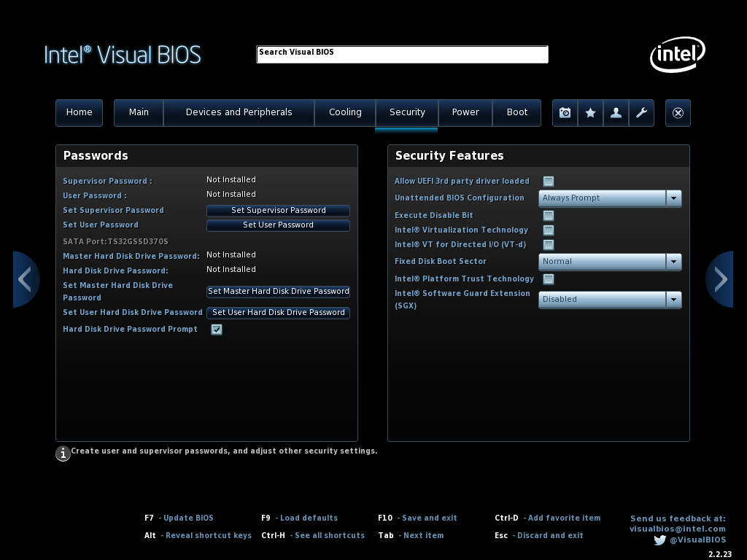
Task: Click the info icon beside the description
Action: [63, 454]
